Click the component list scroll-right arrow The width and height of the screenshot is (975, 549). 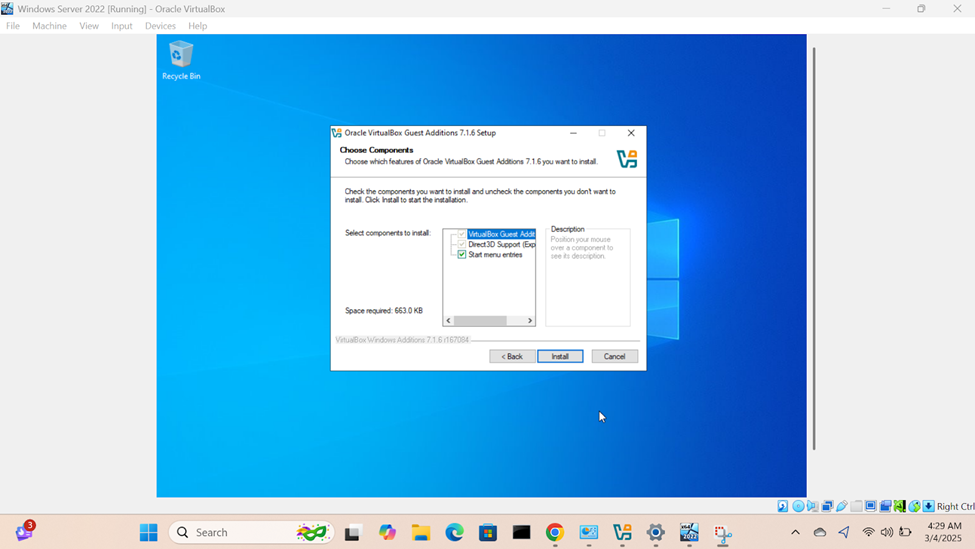(x=530, y=321)
